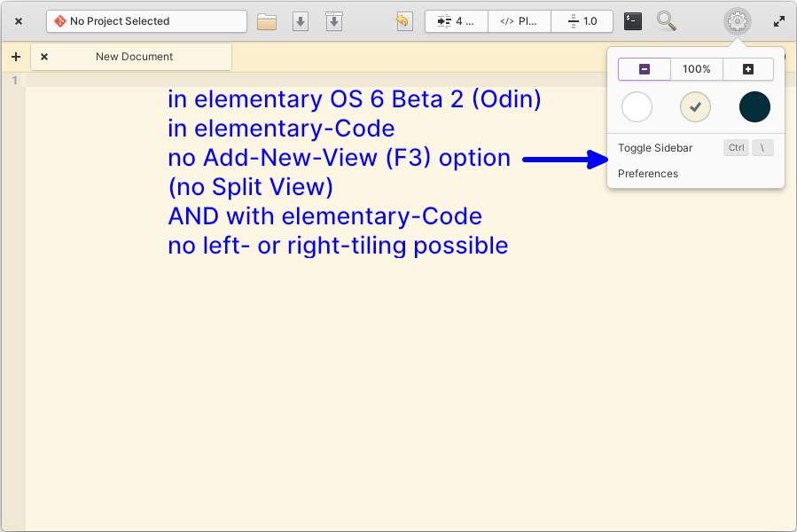Open the integrated terminal pane icon
This screenshot has height=532, width=797.
pos(632,20)
